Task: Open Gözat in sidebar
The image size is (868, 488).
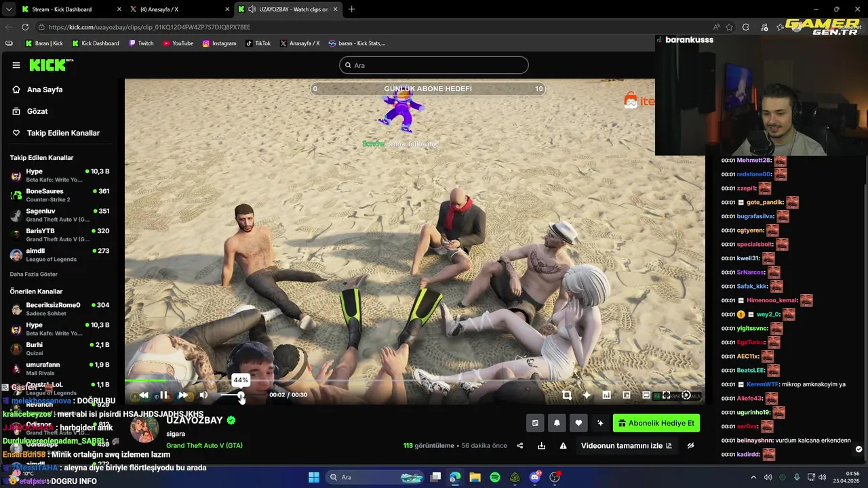Action: coord(37,111)
